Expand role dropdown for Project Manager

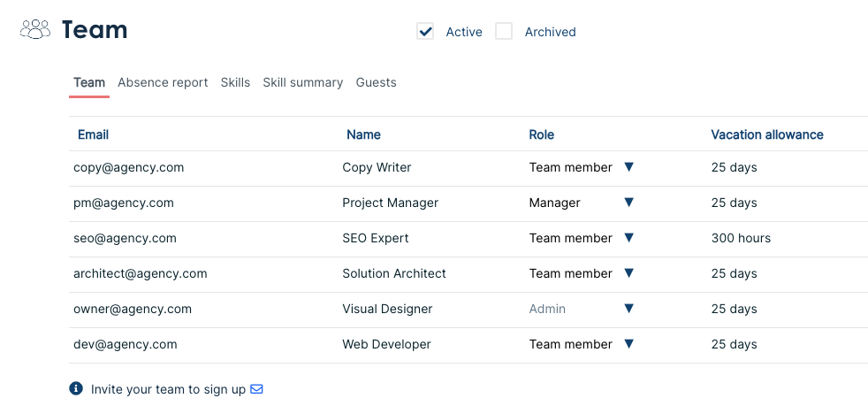(x=628, y=203)
